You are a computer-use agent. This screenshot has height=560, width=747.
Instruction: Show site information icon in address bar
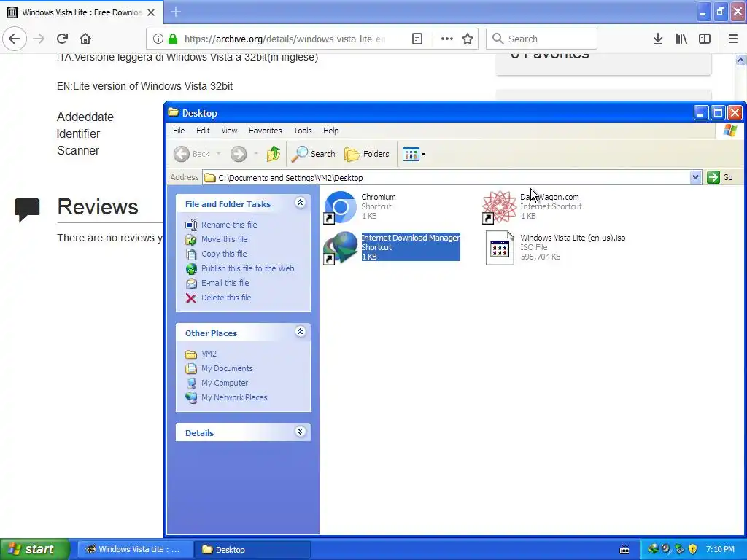click(x=158, y=39)
